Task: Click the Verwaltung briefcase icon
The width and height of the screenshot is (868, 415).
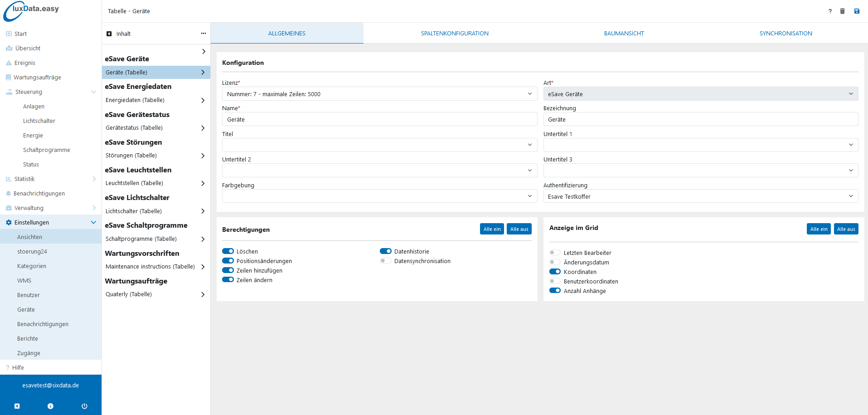Action: [x=9, y=208]
